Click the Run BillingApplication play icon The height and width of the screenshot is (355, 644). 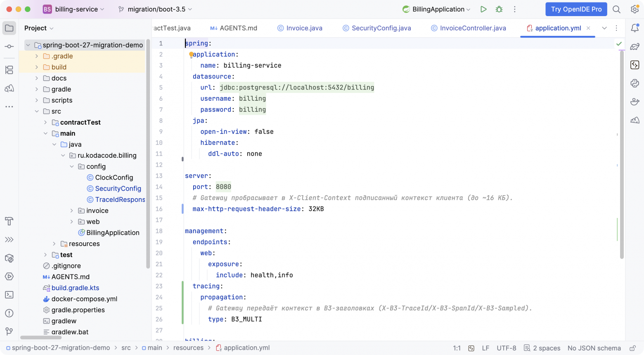tap(483, 9)
